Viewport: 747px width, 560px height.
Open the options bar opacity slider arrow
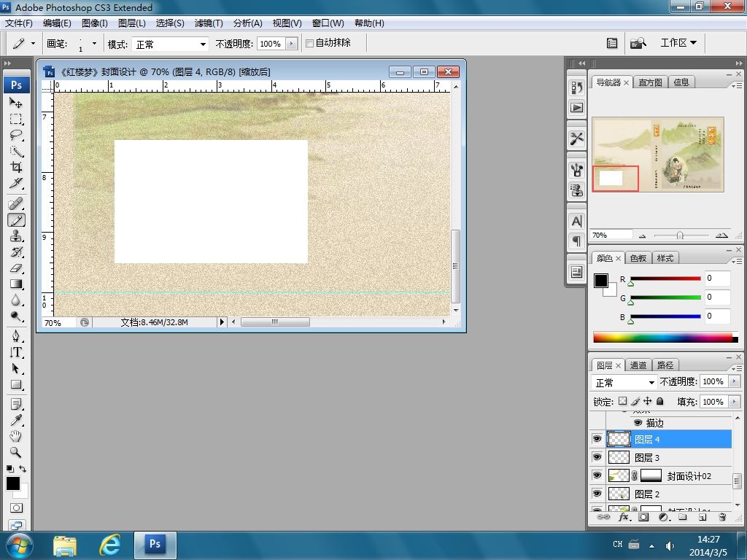click(292, 44)
